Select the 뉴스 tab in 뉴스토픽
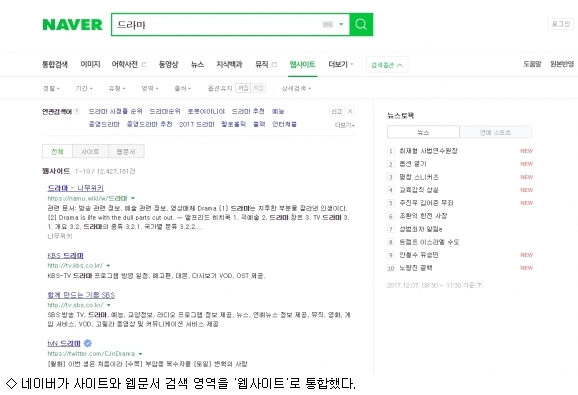The width and height of the screenshot is (578, 395). (x=423, y=132)
